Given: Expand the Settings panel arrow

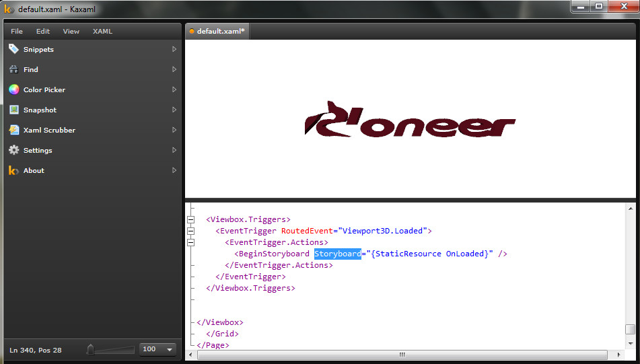Looking at the screenshot, I should click(x=174, y=150).
